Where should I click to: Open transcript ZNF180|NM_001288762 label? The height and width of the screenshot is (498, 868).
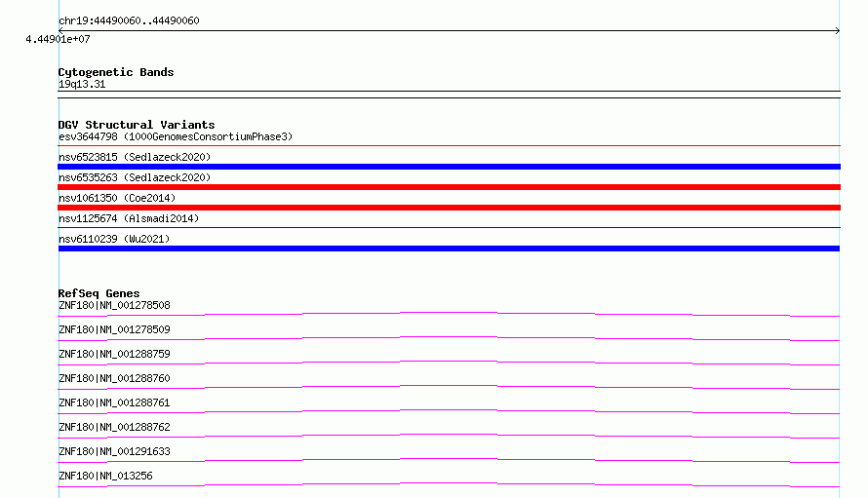point(114,427)
